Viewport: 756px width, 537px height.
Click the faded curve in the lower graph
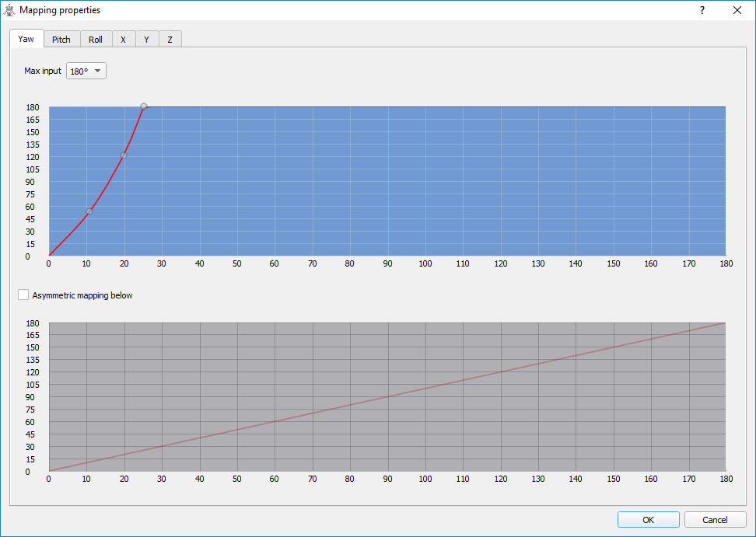click(x=387, y=396)
